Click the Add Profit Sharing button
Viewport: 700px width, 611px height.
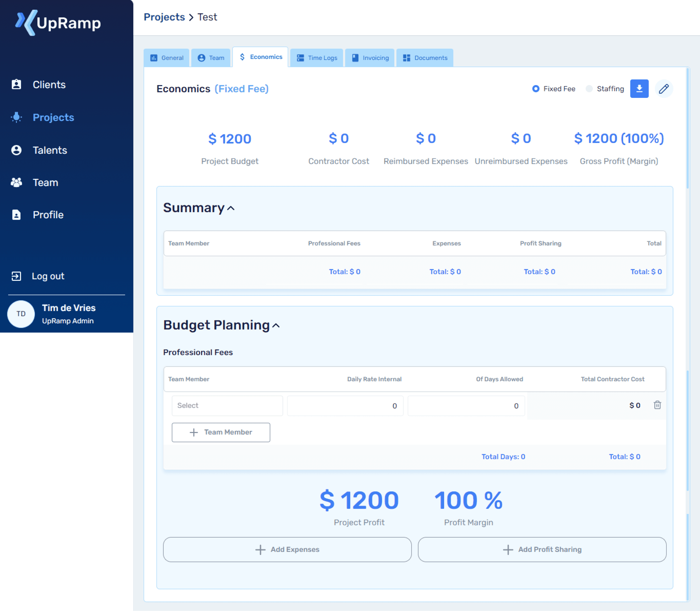542,549
